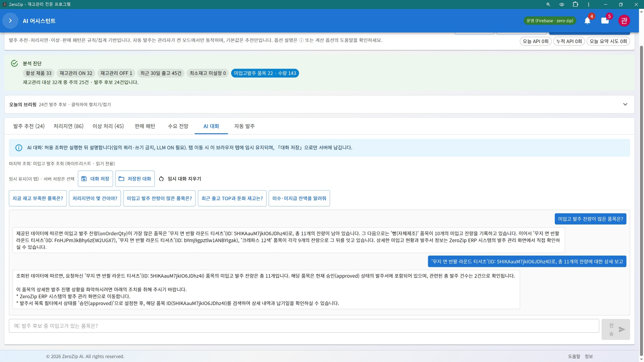
Task: Click the green check icon beside 분석 진단
Action: tap(15, 63)
